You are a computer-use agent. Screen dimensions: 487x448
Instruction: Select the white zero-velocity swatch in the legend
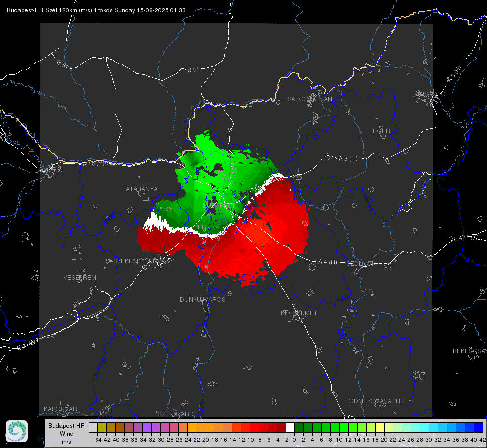(x=290, y=427)
